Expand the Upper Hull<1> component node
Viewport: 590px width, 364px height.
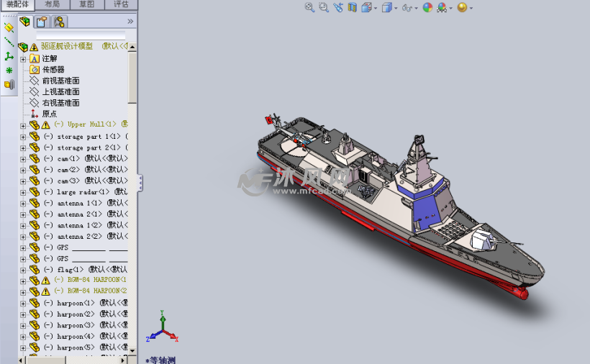23,125
